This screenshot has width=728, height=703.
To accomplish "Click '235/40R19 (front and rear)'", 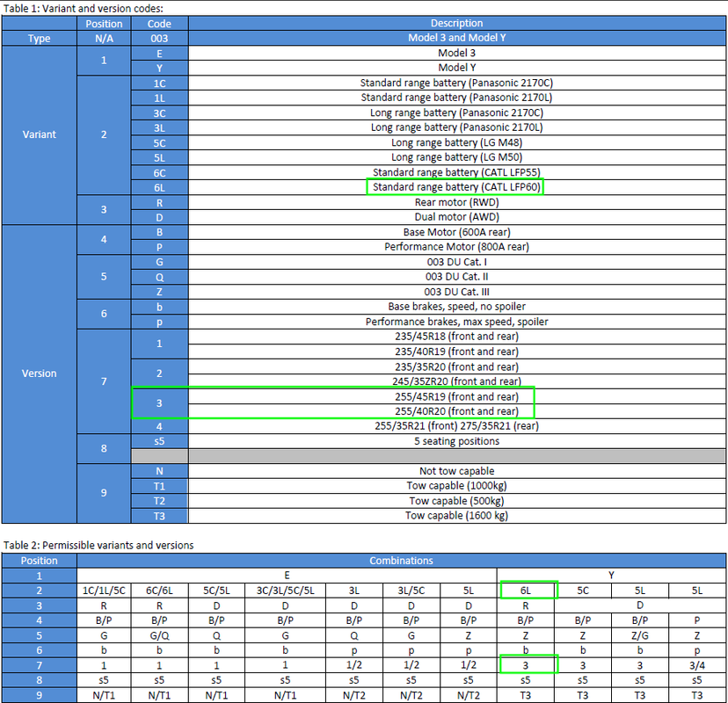I will point(457,351).
